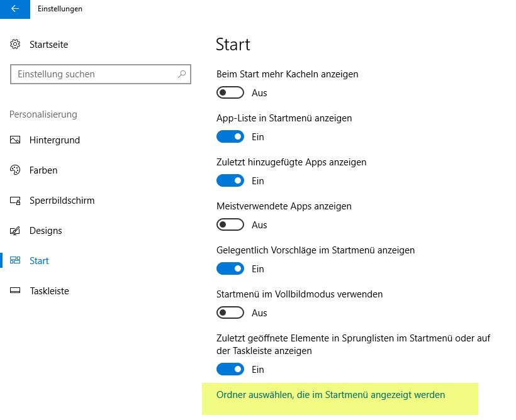The image size is (516, 420).
Task: Disable recently opened items in Sprunglisten
Action: (x=230, y=370)
